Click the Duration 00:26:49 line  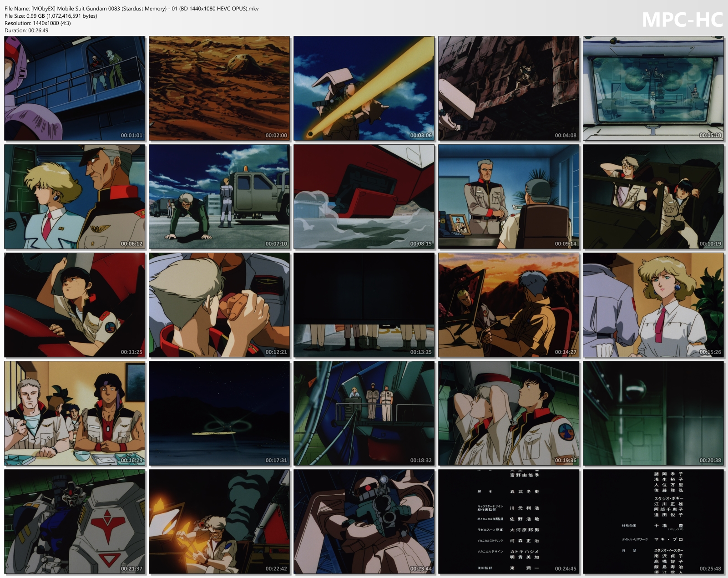point(26,30)
